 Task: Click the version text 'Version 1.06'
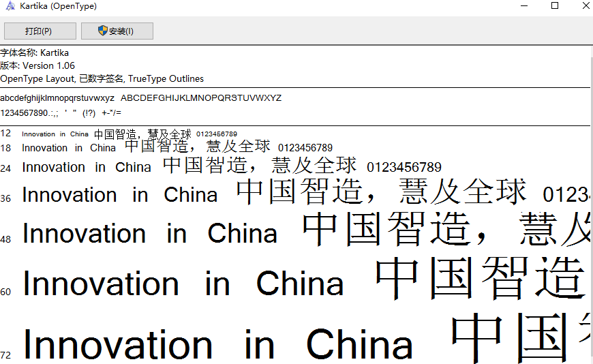coord(48,65)
